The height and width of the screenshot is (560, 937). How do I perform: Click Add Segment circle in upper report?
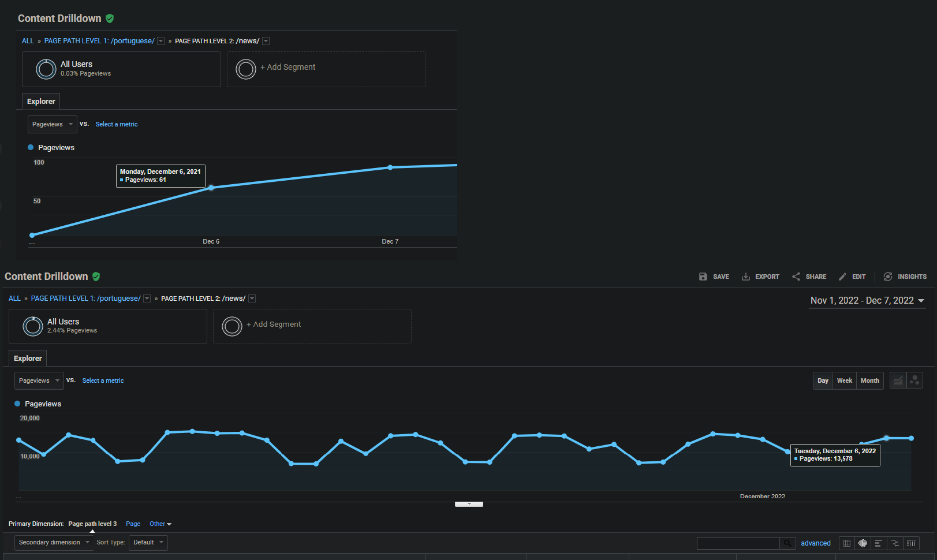[x=246, y=69]
